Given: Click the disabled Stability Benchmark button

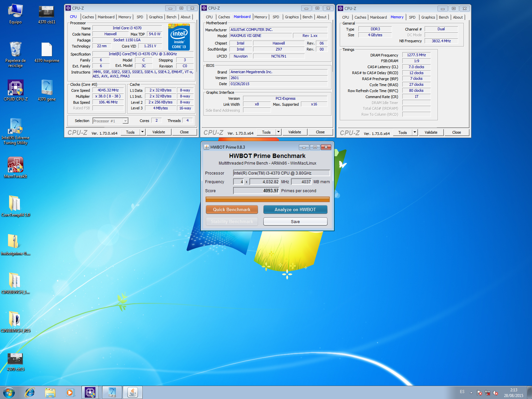Looking at the screenshot, I should point(232,221).
